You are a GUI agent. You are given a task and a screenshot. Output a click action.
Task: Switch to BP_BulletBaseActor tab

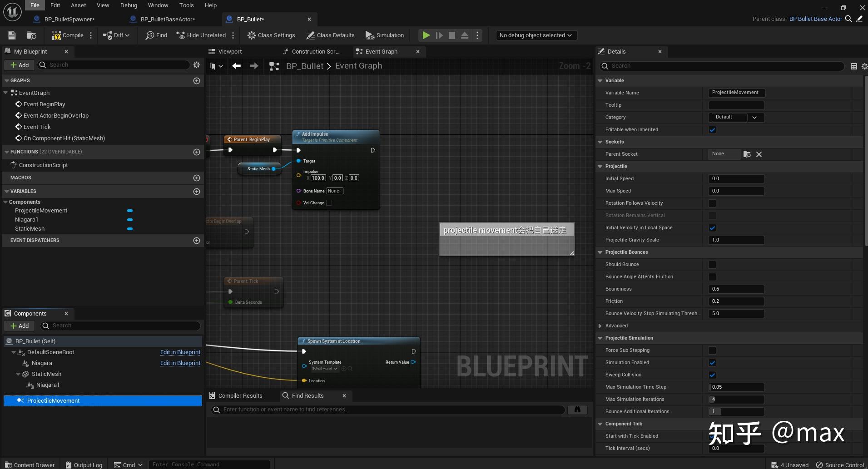coord(168,19)
